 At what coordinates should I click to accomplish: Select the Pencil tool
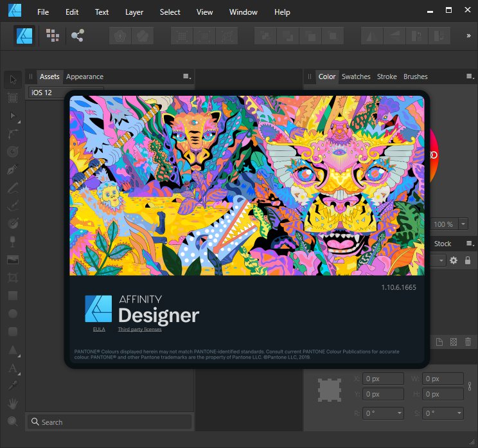click(x=13, y=188)
